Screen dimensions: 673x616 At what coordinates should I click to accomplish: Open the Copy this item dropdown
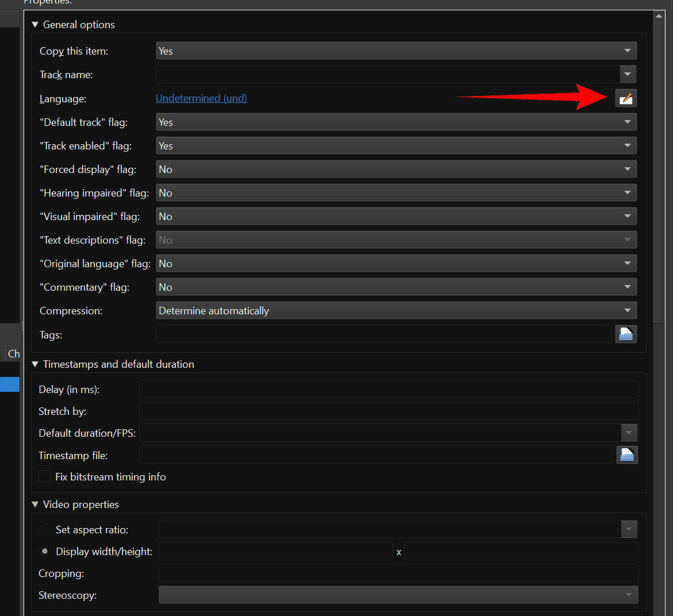click(396, 51)
